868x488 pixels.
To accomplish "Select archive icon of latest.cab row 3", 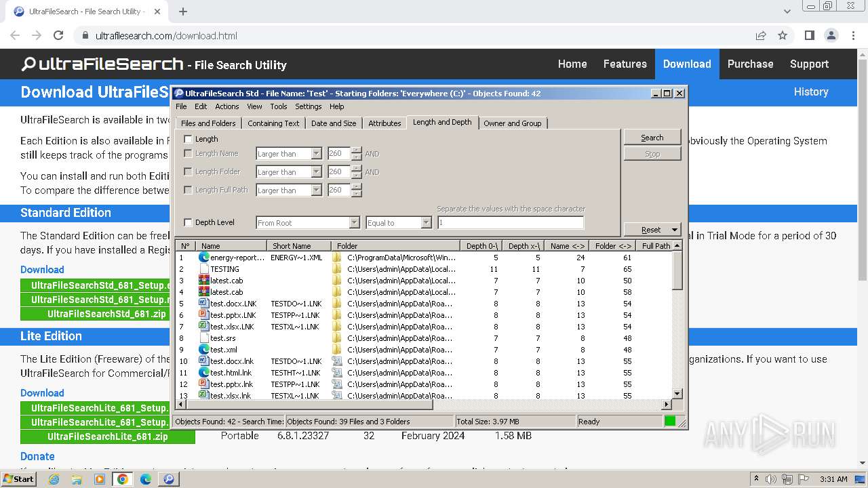I will click(203, 281).
